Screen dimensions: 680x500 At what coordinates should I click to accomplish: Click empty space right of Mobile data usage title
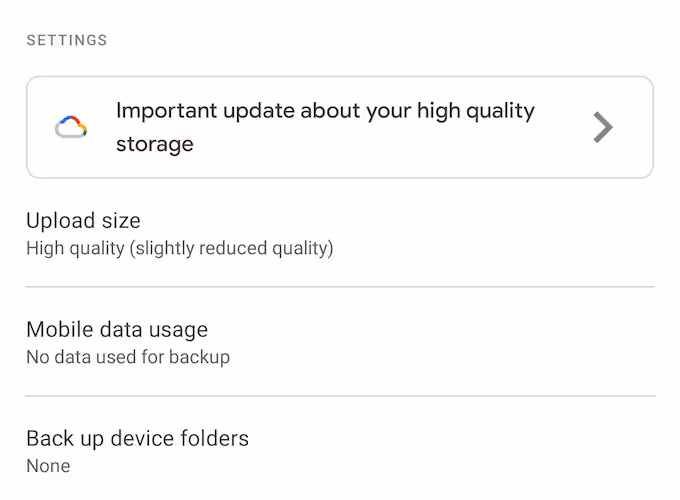pyautogui.click(x=450, y=330)
